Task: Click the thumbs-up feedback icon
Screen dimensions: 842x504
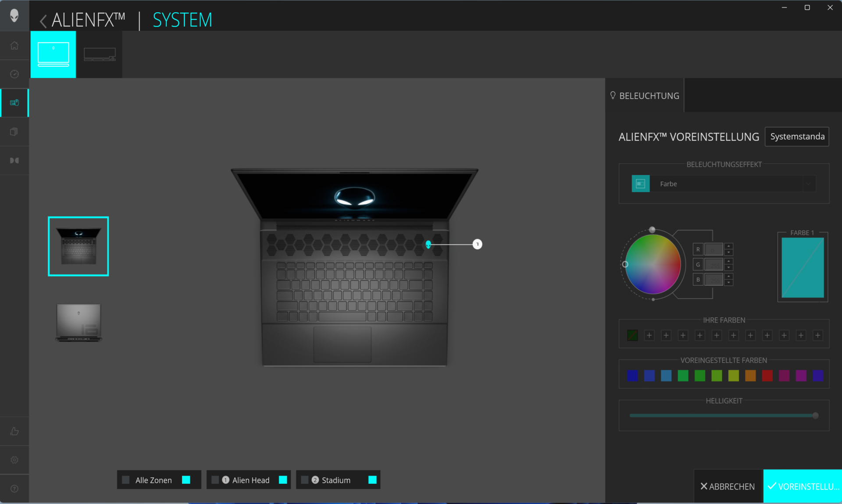Action: point(14,431)
